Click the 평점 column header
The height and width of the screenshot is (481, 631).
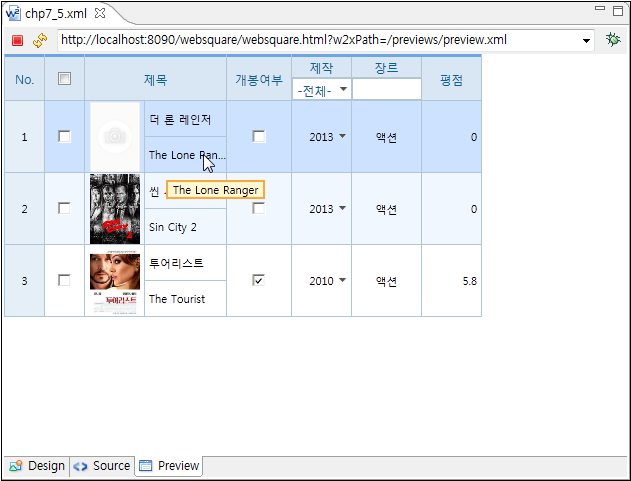click(x=451, y=79)
